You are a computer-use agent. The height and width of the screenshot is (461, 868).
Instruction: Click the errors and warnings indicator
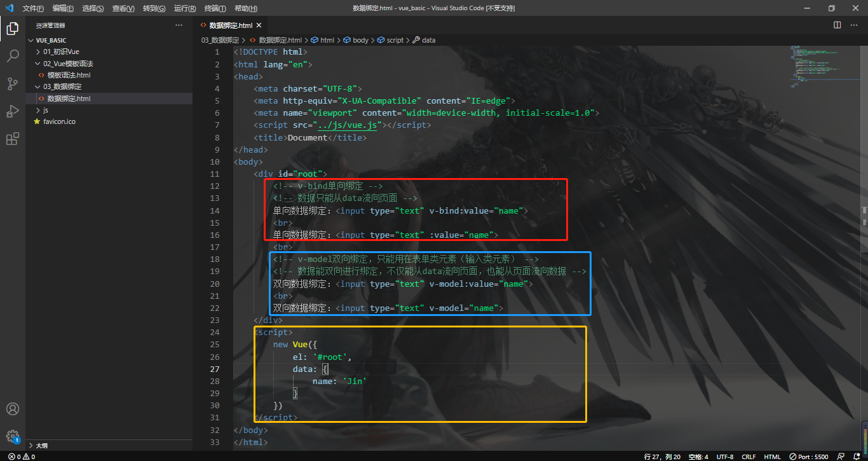(22, 457)
